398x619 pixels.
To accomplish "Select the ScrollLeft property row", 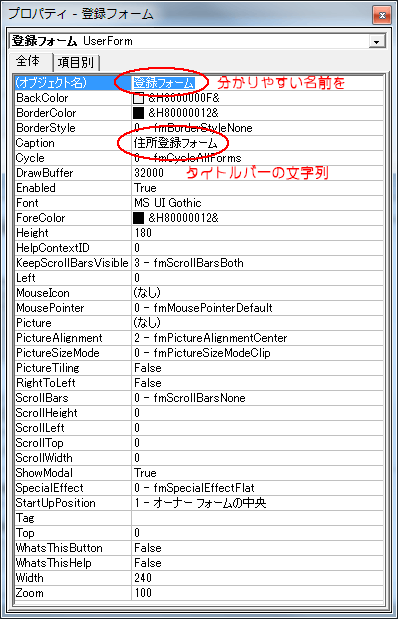I will point(199,428).
